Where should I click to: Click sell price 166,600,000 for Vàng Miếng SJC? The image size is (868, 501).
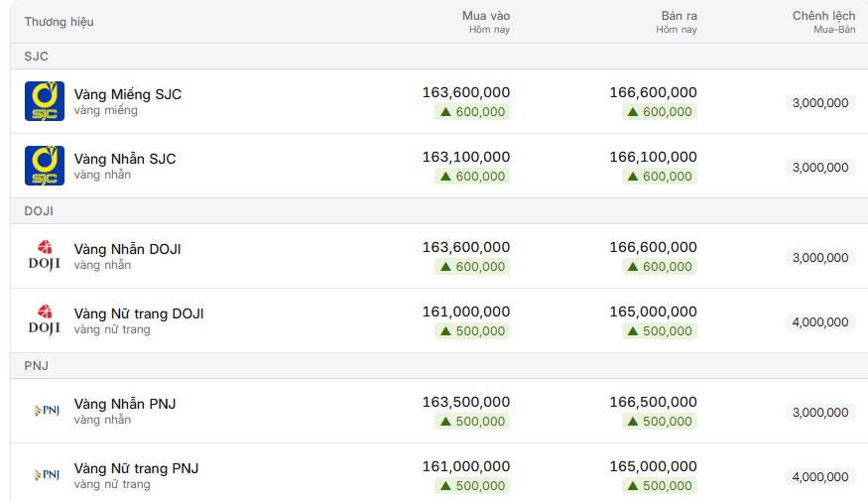[653, 92]
